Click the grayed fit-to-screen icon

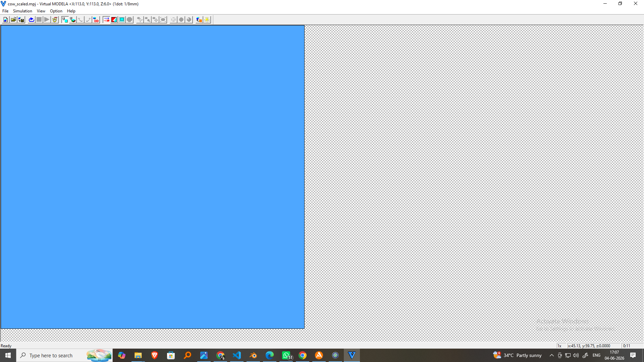[163, 20]
